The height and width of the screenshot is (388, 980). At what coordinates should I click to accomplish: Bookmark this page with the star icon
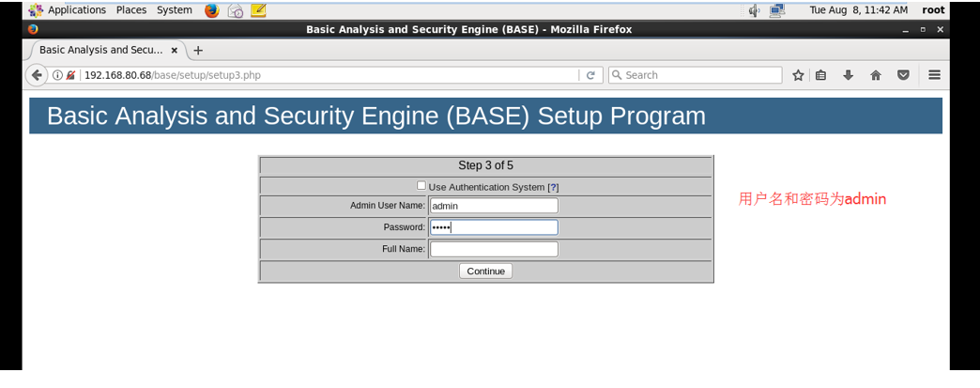pyautogui.click(x=798, y=75)
